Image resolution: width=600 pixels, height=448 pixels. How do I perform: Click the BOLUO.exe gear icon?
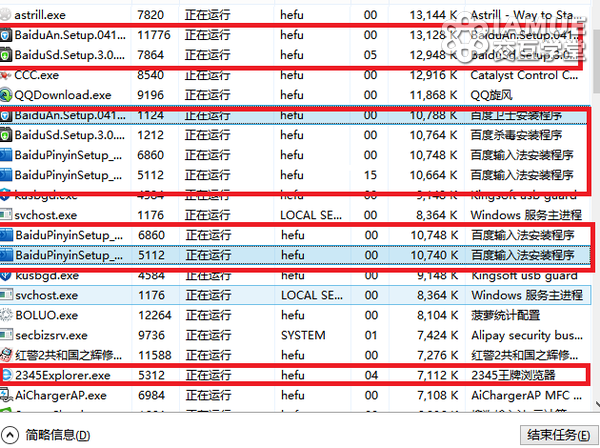click(x=6, y=315)
